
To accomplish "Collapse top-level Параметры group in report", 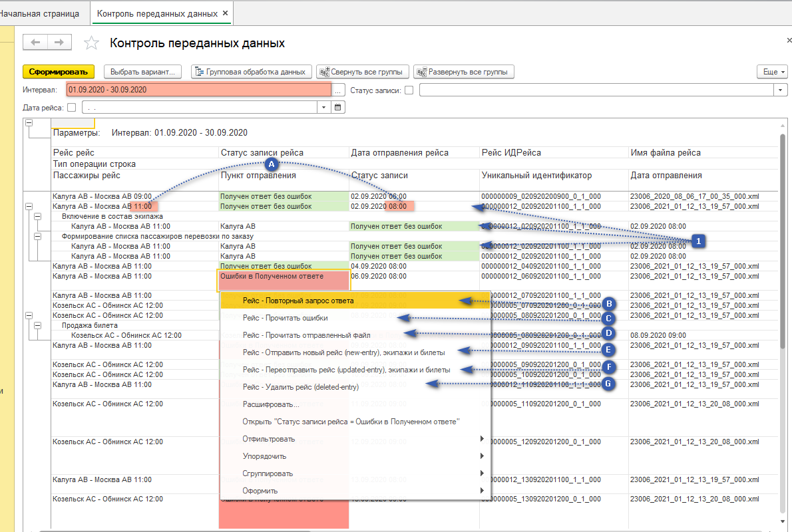I will tap(29, 123).
